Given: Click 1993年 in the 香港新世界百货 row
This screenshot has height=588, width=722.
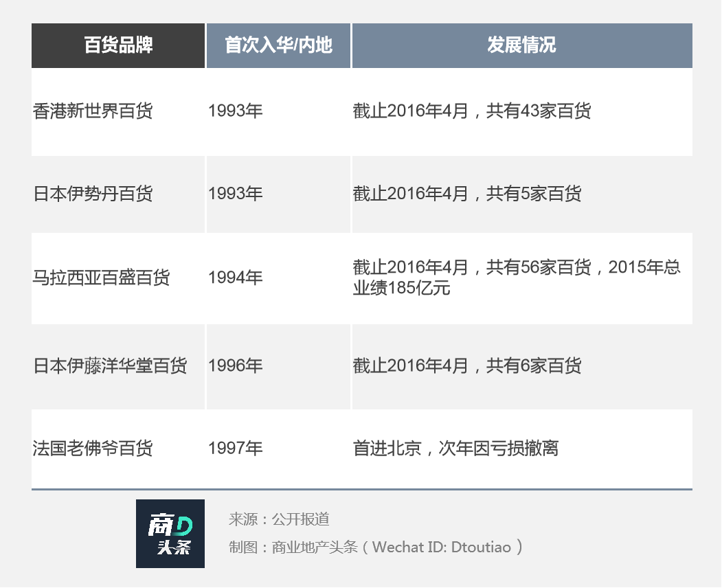Looking at the screenshot, I should (x=236, y=111).
